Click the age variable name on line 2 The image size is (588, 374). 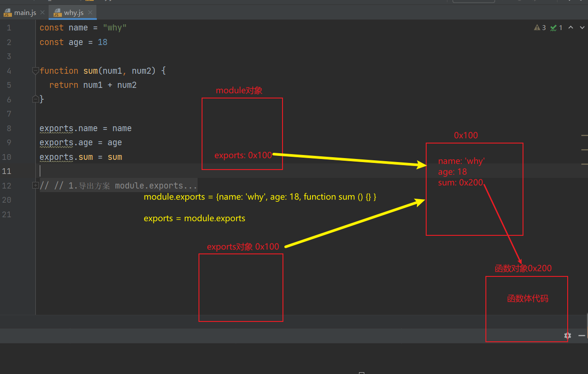coord(76,42)
